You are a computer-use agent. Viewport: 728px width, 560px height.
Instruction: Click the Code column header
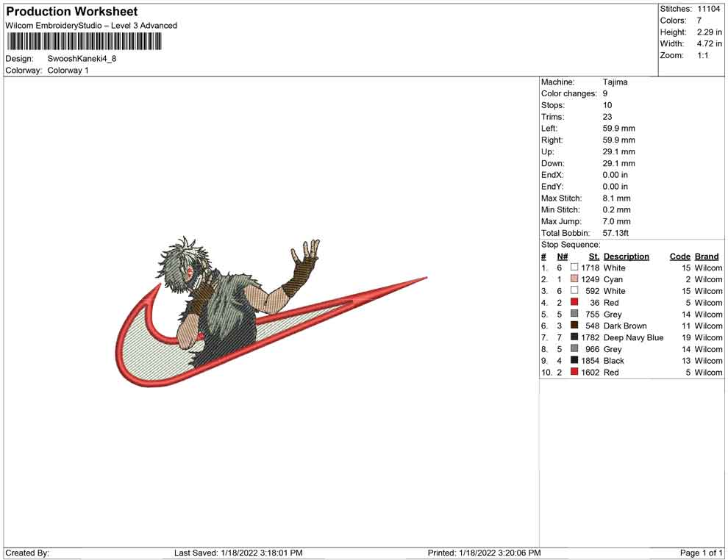pyautogui.click(x=680, y=256)
